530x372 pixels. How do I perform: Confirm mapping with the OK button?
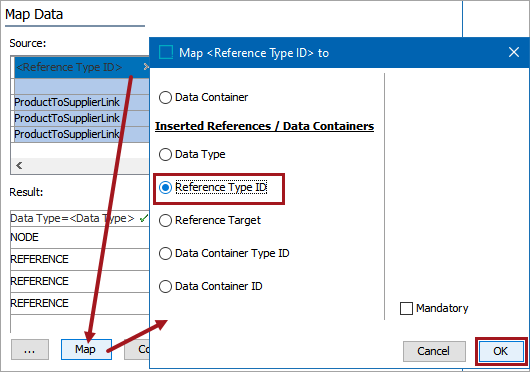pos(500,351)
